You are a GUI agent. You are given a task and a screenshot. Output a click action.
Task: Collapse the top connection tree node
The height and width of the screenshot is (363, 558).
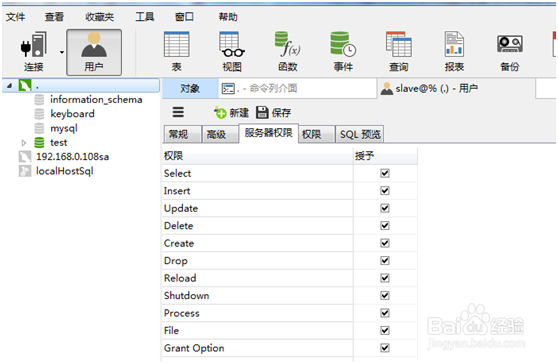pyautogui.click(x=10, y=85)
